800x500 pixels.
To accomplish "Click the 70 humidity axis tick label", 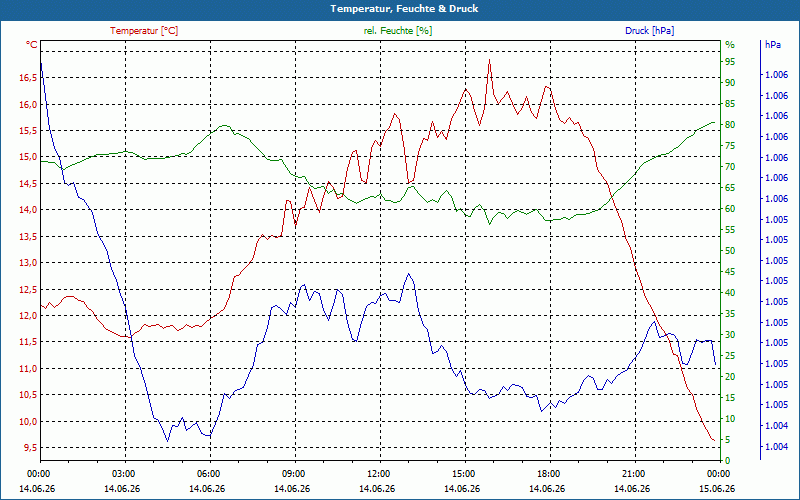I will [730, 167].
